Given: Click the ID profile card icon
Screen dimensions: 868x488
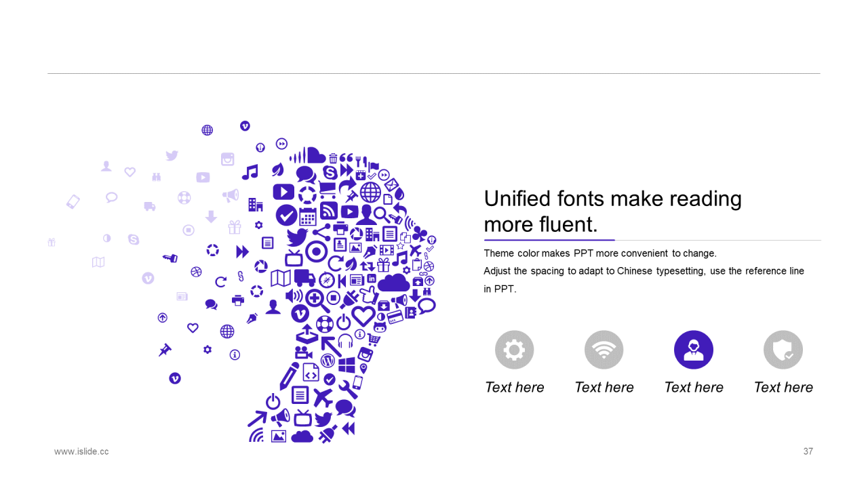Looking at the screenshot, I should click(x=340, y=245).
